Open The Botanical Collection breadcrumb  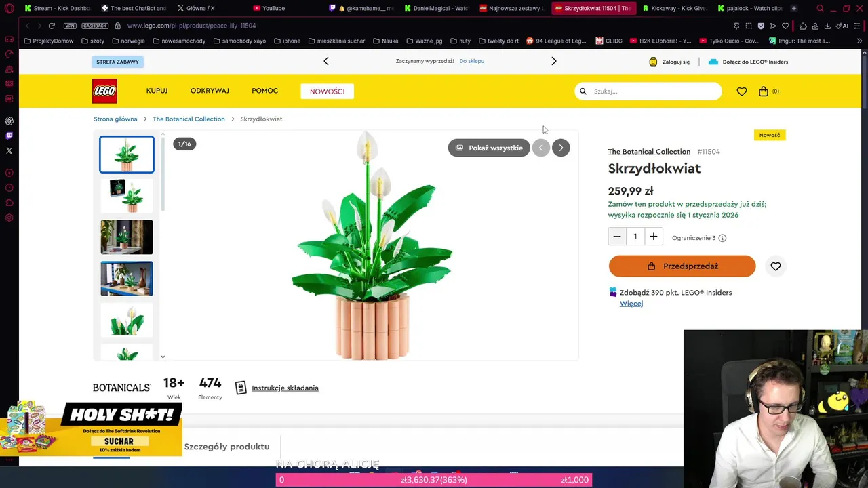tap(189, 119)
